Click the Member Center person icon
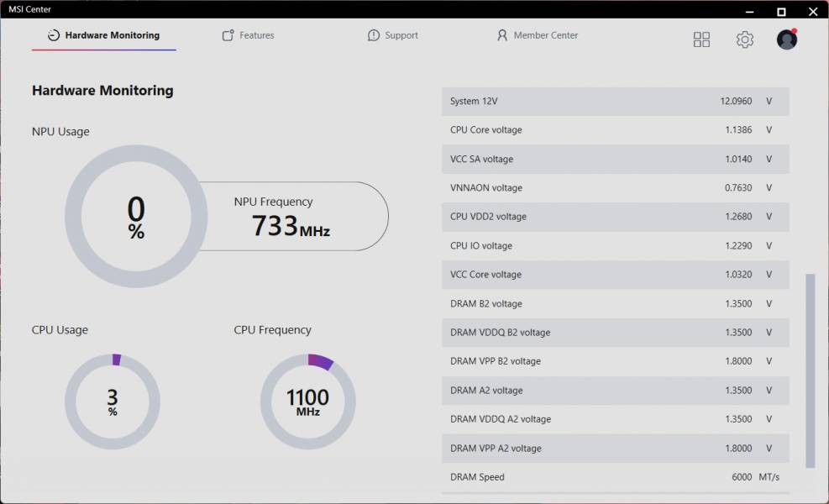The height and width of the screenshot is (504, 829). (501, 35)
